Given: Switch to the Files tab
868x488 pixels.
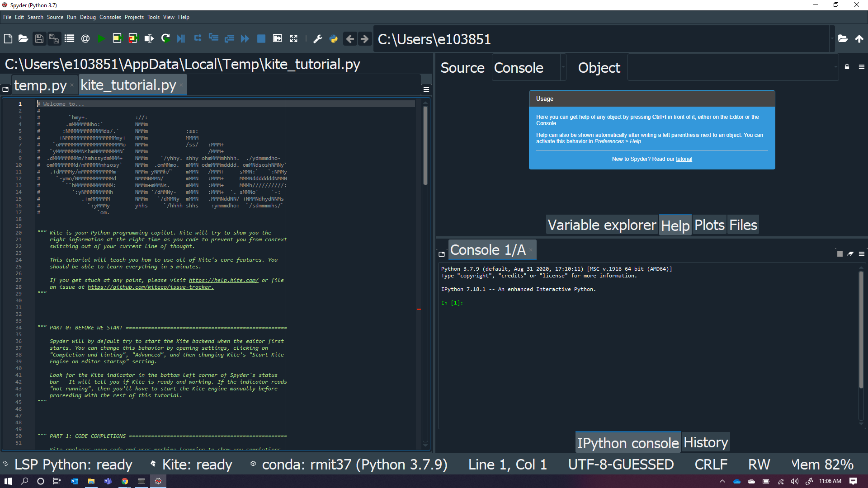Looking at the screenshot, I should (743, 225).
